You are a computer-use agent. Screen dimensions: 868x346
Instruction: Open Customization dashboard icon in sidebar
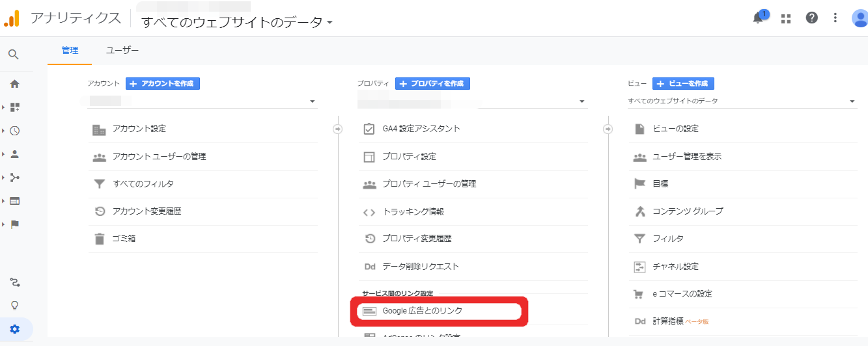click(x=14, y=107)
